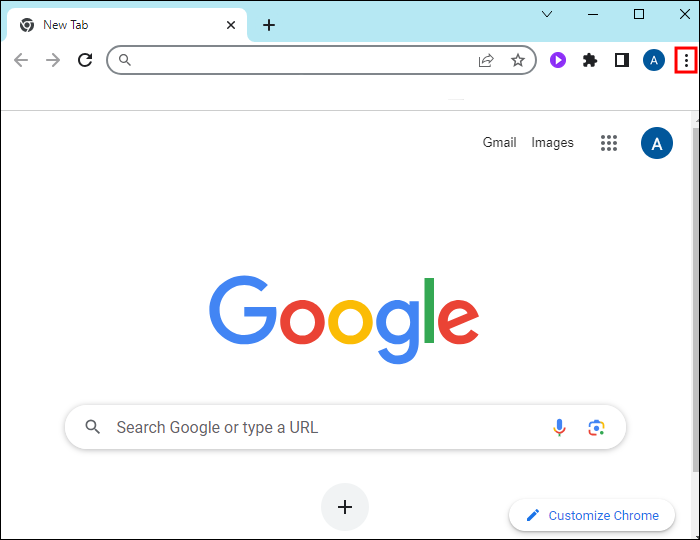
Task: Click the Customize Chrome button
Action: (x=592, y=515)
